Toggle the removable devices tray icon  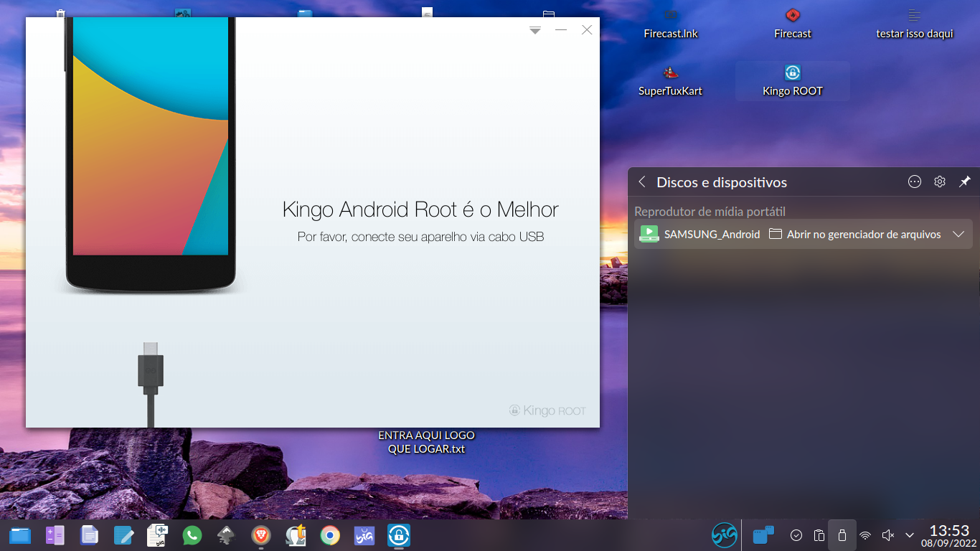point(842,535)
